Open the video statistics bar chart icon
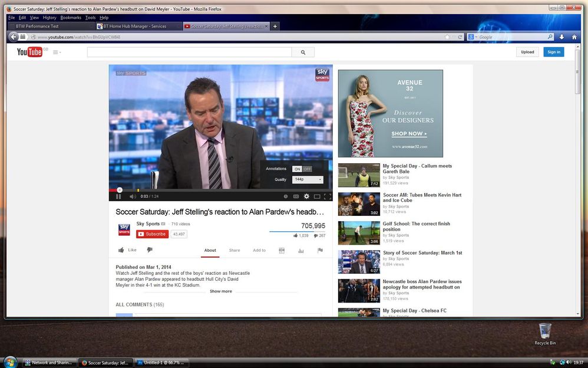Screen dimensions: 588x368 coord(300,251)
